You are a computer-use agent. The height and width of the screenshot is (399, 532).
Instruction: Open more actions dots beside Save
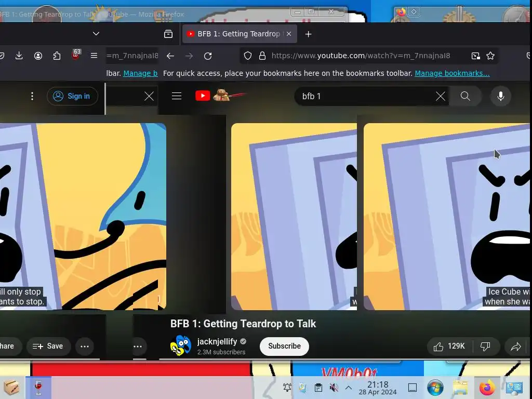tap(85, 347)
